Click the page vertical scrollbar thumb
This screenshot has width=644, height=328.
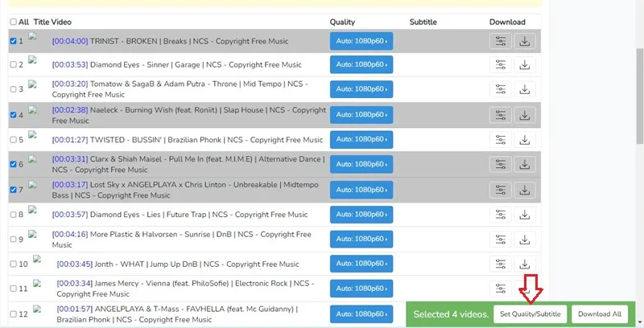(x=639, y=96)
